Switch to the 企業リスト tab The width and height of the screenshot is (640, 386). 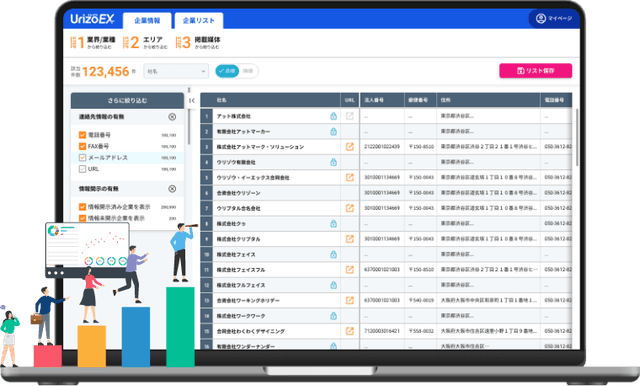point(199,20)
